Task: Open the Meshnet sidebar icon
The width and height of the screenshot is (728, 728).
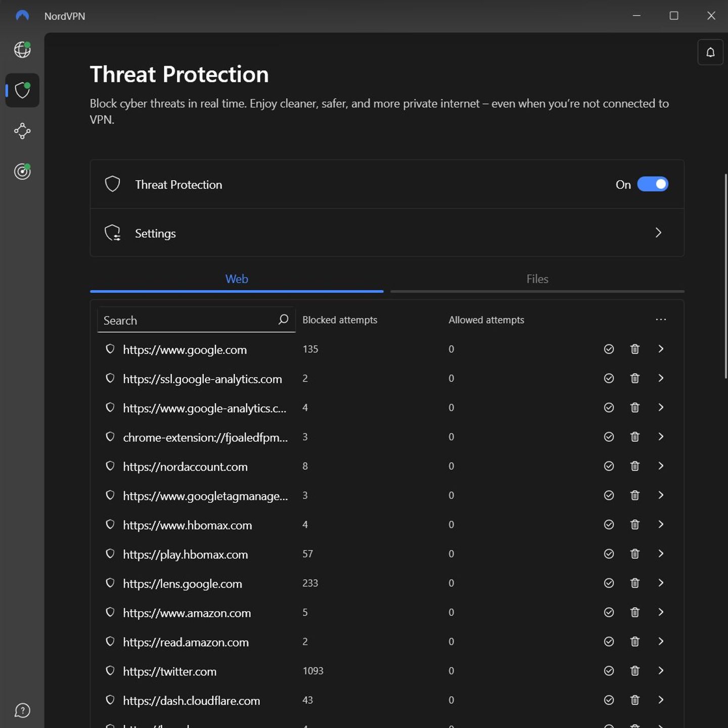Action: pyautogui.click(x=22, y=131)
